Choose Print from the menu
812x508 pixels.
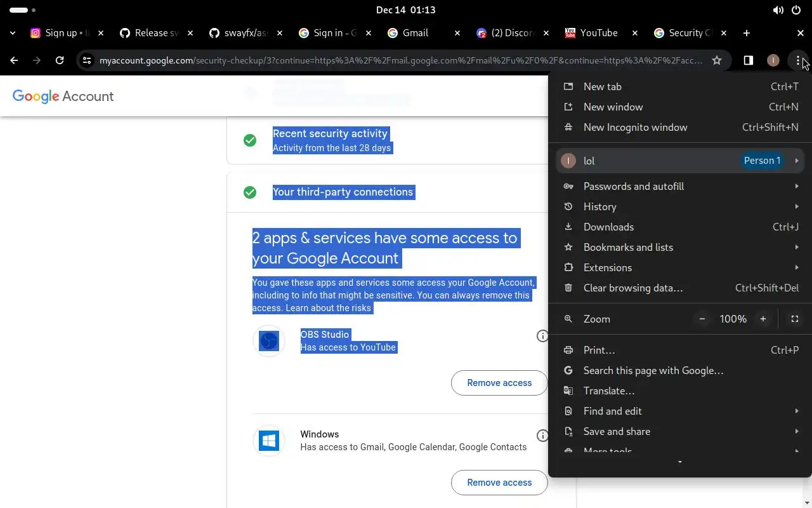point(680,350)
